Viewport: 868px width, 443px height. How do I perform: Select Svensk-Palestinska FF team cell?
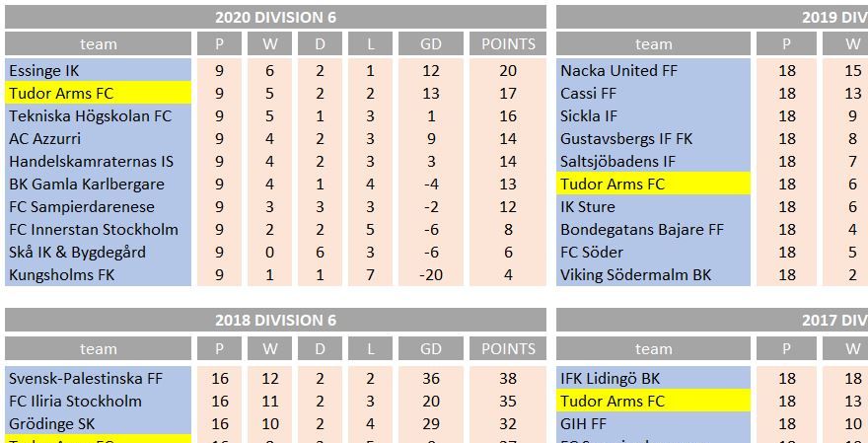click(98, 378)
